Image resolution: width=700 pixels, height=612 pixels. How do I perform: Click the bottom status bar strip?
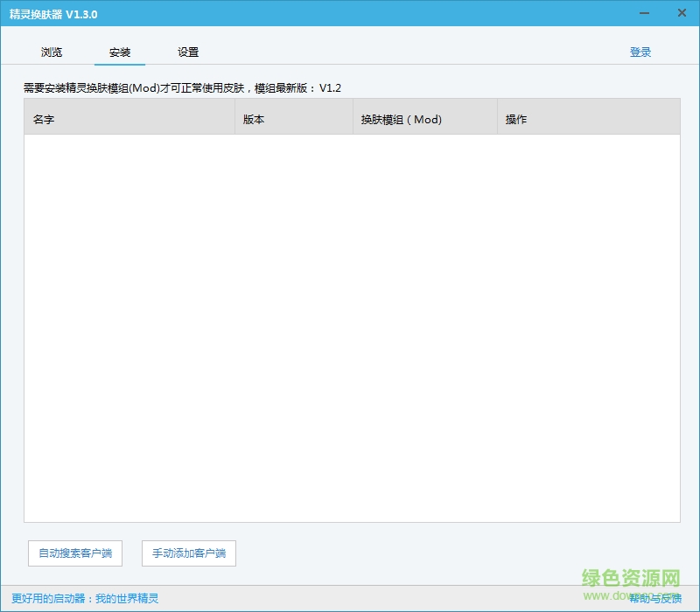350,602
